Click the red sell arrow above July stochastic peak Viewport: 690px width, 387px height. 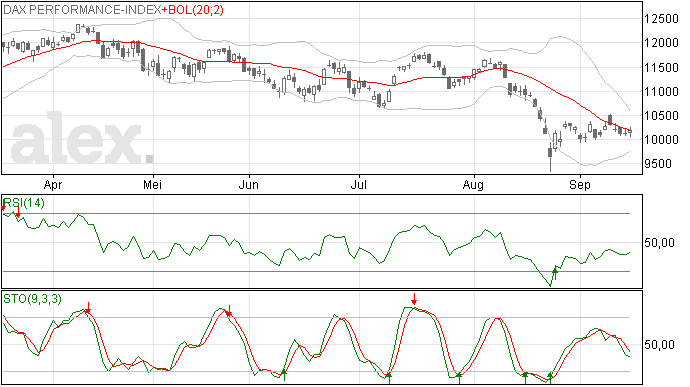pos(414,299)
